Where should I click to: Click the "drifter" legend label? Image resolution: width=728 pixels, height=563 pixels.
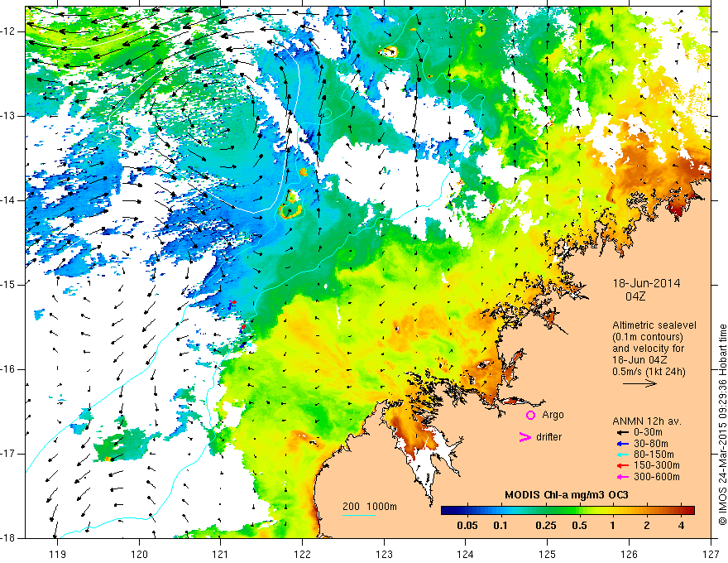pyautogui.click(x=548, y=436)
